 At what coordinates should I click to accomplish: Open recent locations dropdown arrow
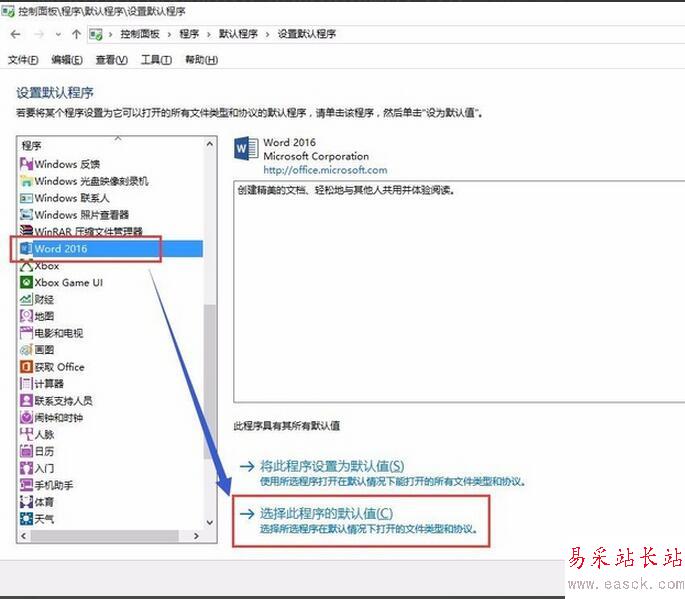(58, 35)
